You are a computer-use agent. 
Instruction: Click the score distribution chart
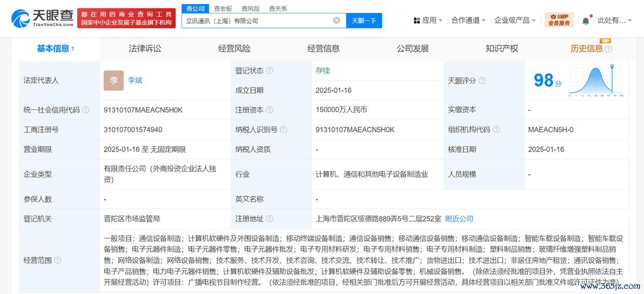[x=596, y=81]
